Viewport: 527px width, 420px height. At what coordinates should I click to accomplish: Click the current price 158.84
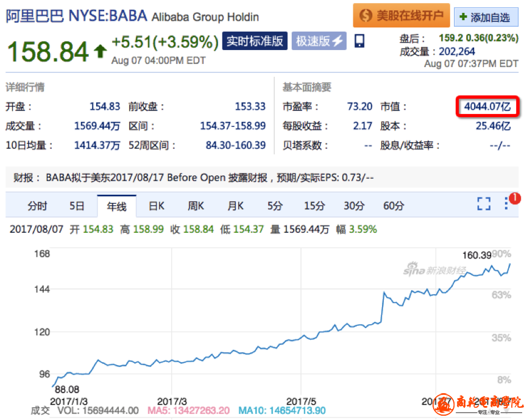(48, 52)
